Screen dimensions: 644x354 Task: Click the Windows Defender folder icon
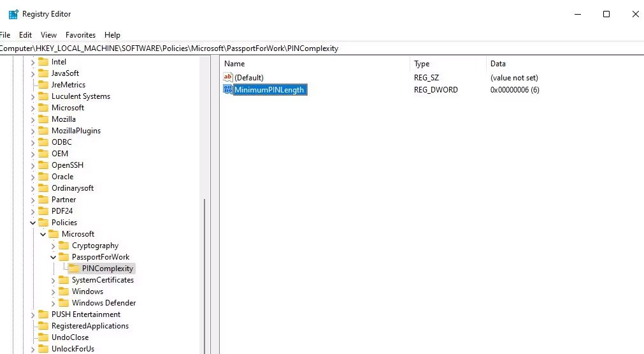[64, 303]
